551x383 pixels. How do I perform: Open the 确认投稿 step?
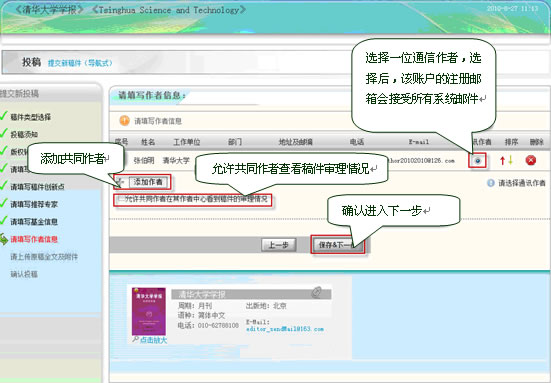click(24, 274)
